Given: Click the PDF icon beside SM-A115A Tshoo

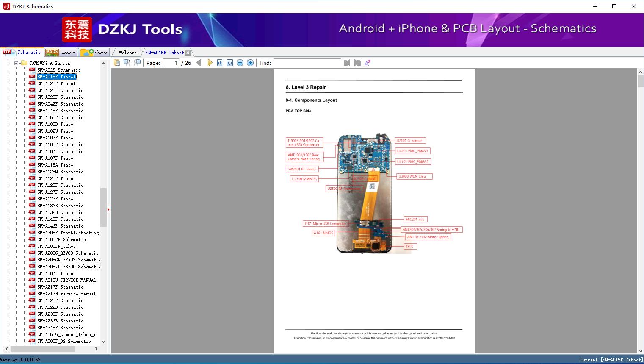Looking at the screenshot, I should pyautogui.click(x=32, y=164).
